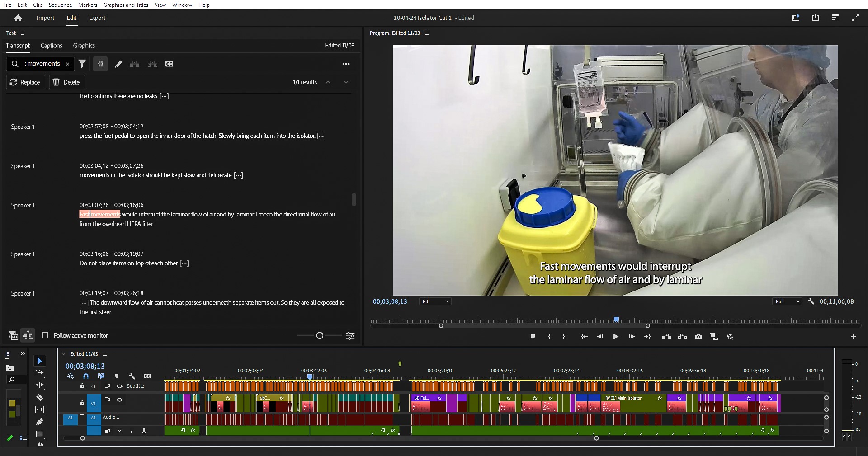
Task: Click the Export Frame camera icon
Action: click(x=698, y=337)
